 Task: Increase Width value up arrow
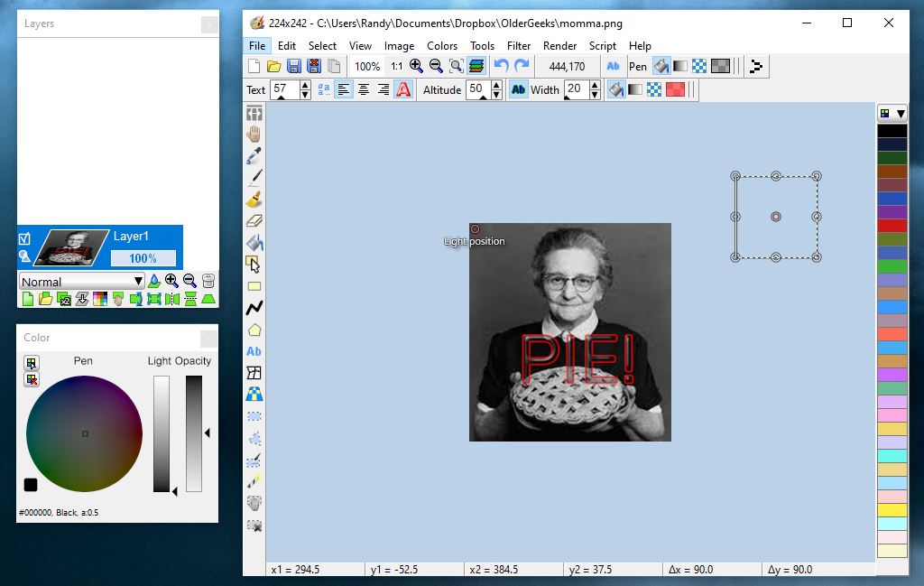[595, 86]
